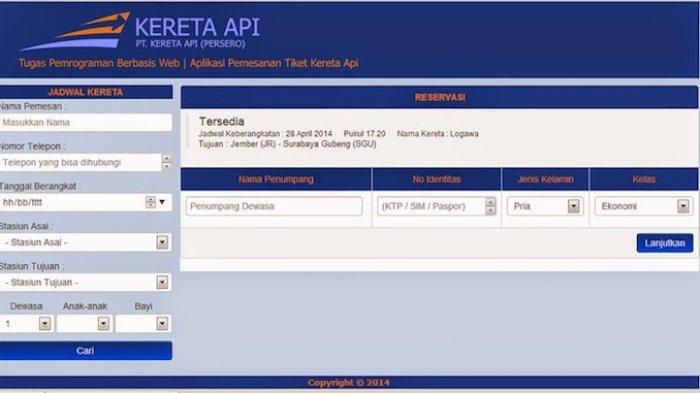Click the Nama Penumpang column header
Screen dimensions: 700x393
(x=276, y=179)
